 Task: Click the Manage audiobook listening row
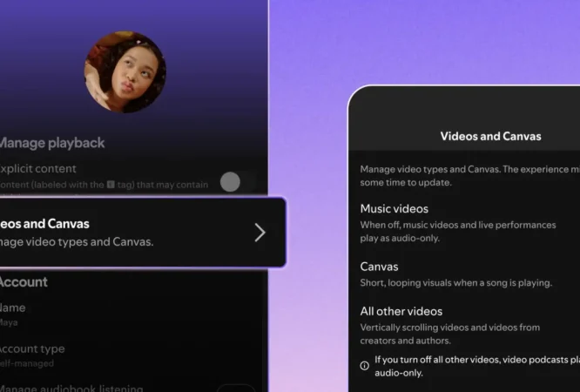tap(128, 387)
